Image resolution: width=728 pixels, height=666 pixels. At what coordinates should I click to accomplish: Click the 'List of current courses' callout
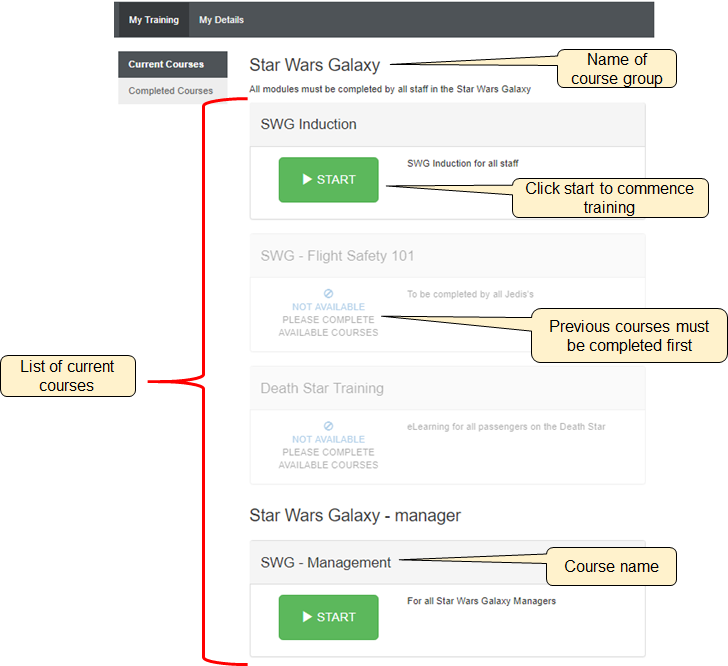67,376
